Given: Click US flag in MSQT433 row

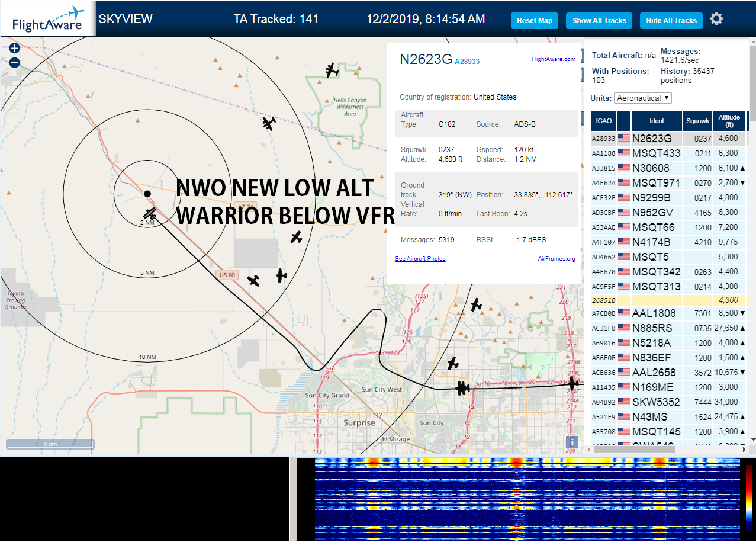Looking at the screenshot, I should (624, 153).
